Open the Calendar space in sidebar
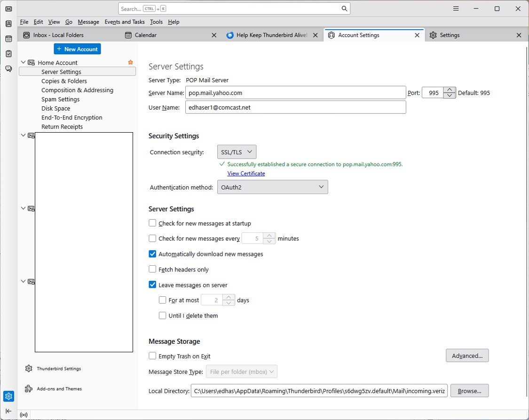 click(9, 39)
